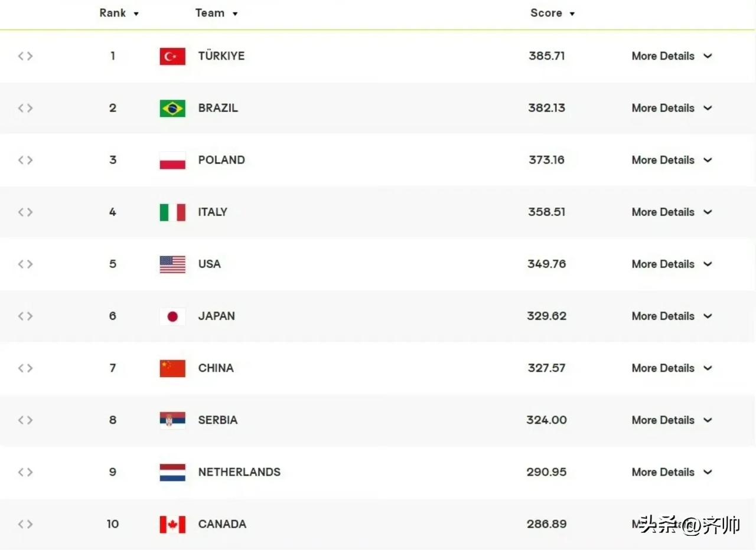Select Japan's score value 329.62

coord(547,316)
